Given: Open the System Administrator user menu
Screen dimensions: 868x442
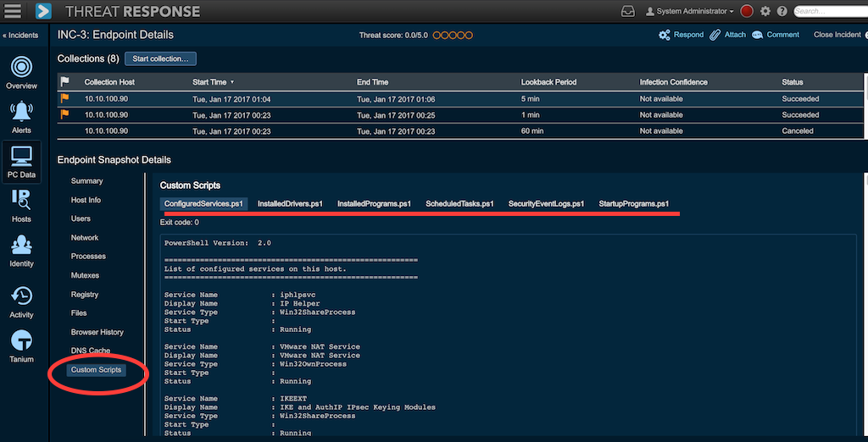Looking at the screenshot, I should [x=690, y=11].
